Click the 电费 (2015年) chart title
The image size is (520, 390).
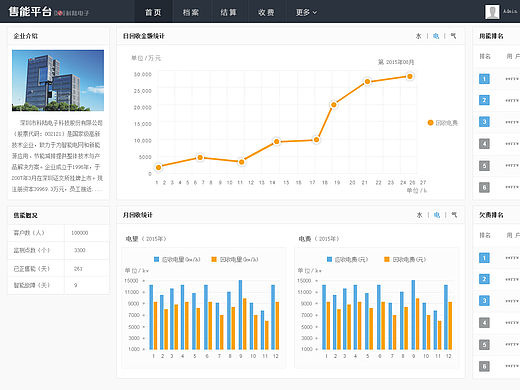(x=319, y=239)
